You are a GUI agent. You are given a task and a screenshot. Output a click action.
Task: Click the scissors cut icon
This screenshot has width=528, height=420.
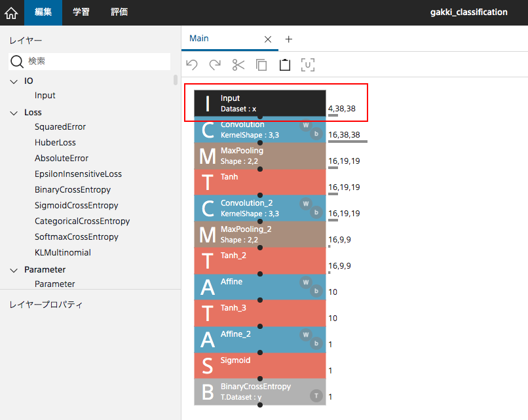(238, 64)
